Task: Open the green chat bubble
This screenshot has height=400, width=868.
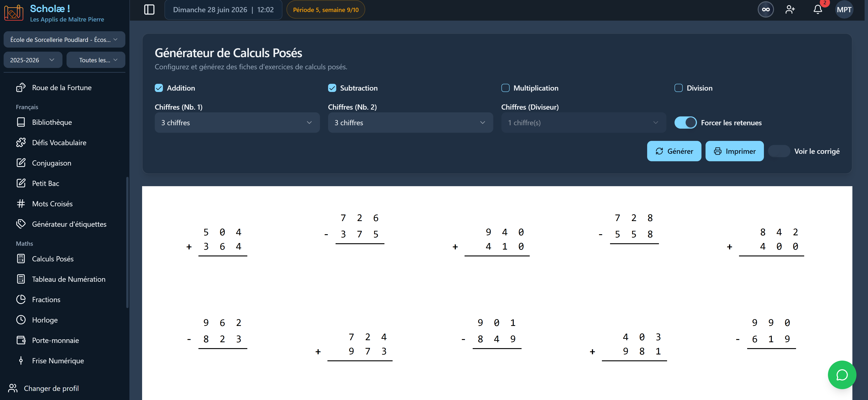Action: click(x=842, y=375)
